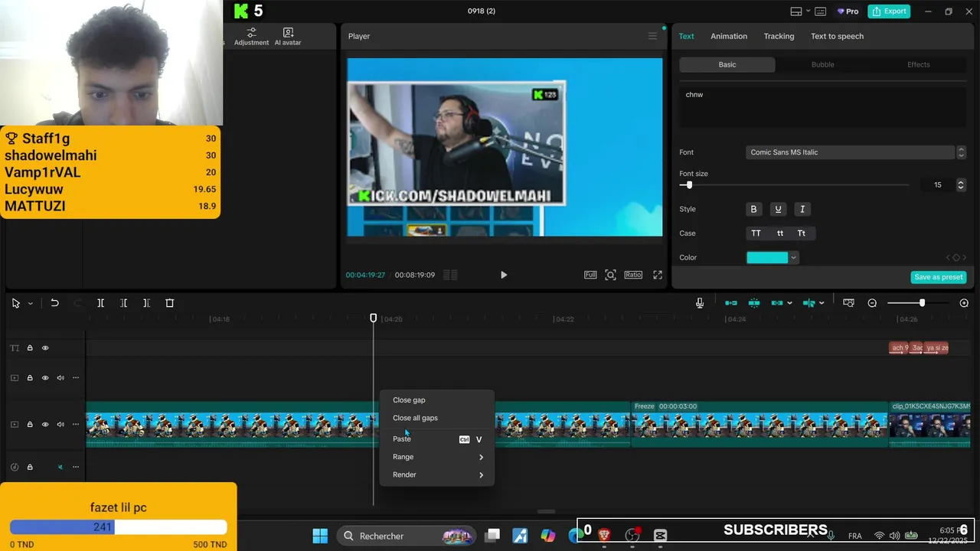Hide the main video track
Image resolution: width=980 pixels, height=551 pixels.
[x=45, y=425]
